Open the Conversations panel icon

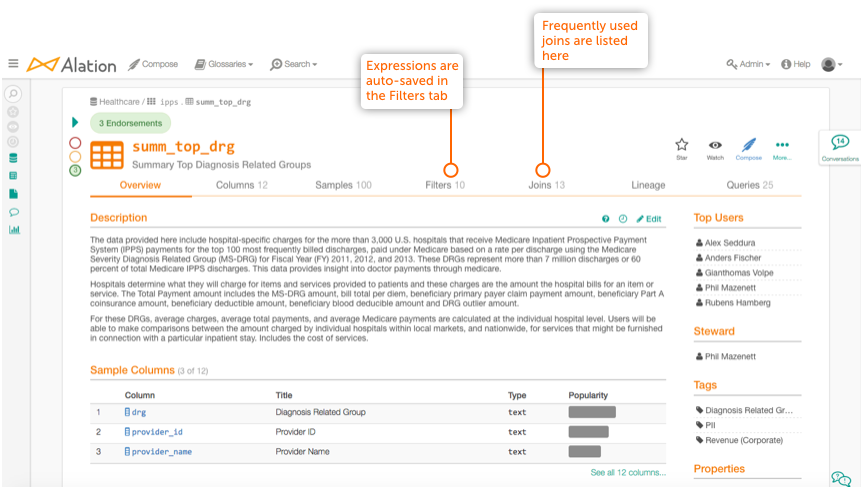pyautogui.click(x=840, y=143)
